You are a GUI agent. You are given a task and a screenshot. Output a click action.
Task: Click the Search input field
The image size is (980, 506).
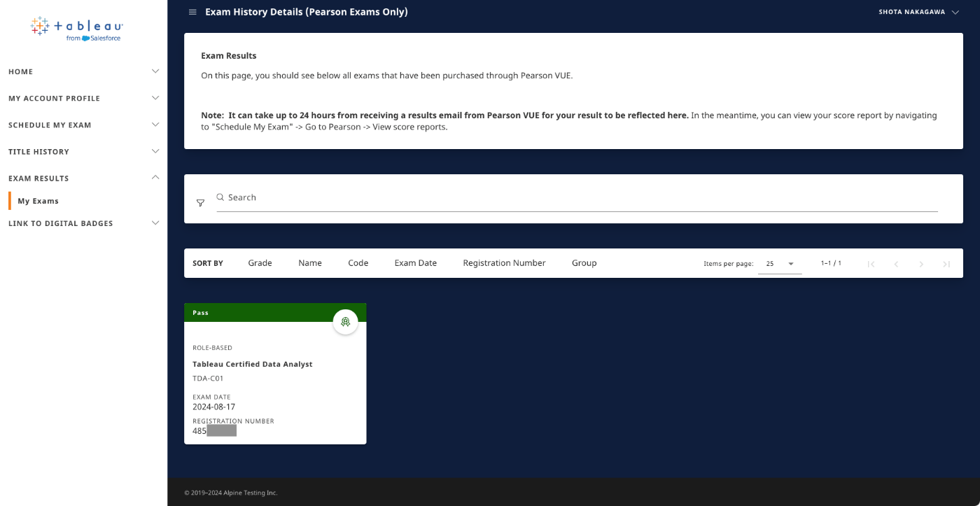click(x=577, y=197)
